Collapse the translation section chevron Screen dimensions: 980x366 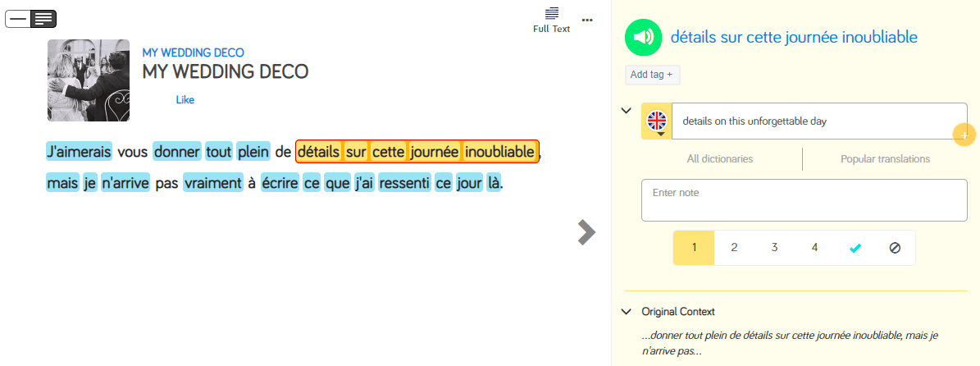pyautogui.click(x=627, y=111)
